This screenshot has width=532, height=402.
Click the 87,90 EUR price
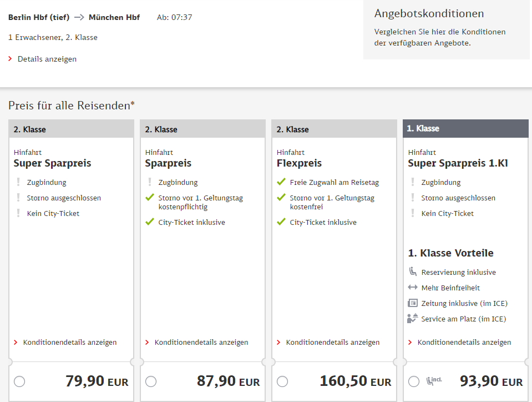229,381
